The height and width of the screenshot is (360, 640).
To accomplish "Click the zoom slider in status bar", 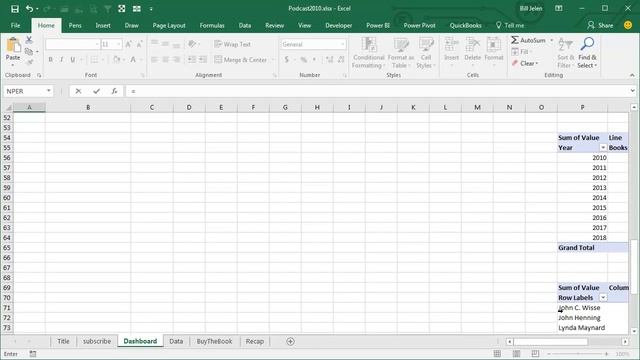I will click(578, 354).
